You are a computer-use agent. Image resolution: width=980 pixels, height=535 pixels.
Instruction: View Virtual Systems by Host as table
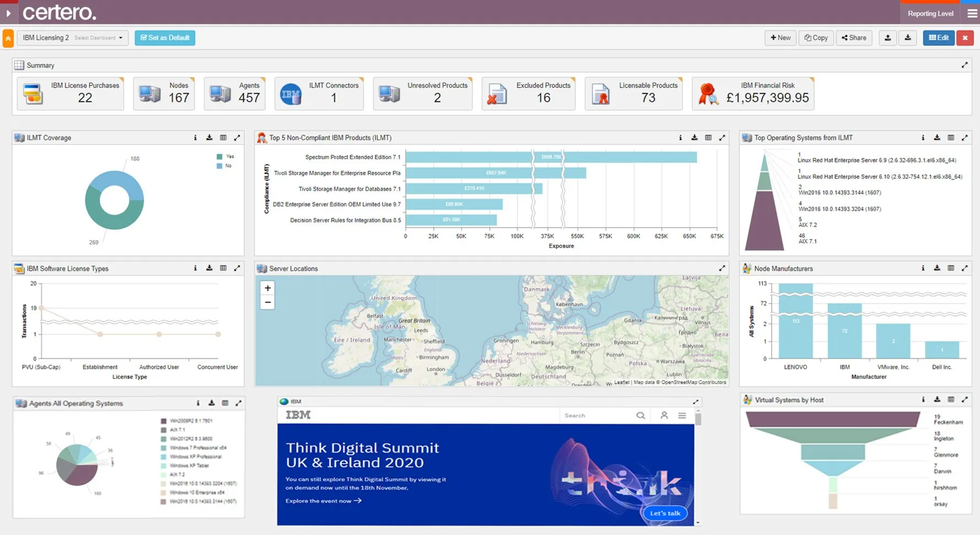951,399
